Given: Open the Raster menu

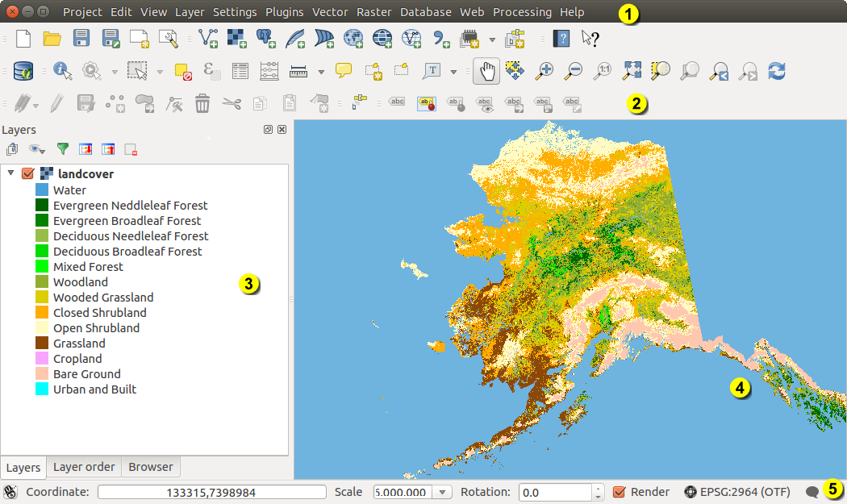Looking at the screenshot, I should click(373, 12).
